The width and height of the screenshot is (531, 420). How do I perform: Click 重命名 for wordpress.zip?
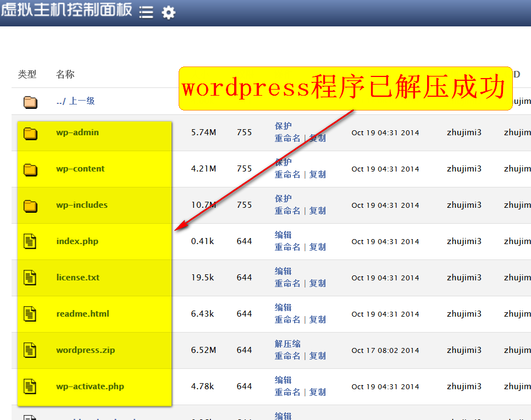click(x=287, y=356)
